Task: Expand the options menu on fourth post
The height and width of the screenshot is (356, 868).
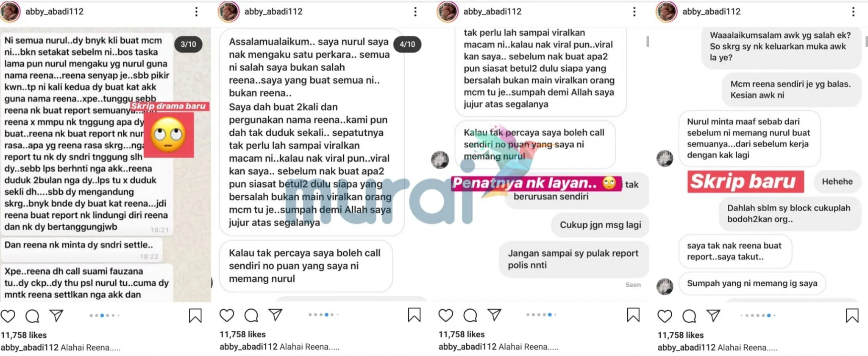Action: tap(853, 11)
